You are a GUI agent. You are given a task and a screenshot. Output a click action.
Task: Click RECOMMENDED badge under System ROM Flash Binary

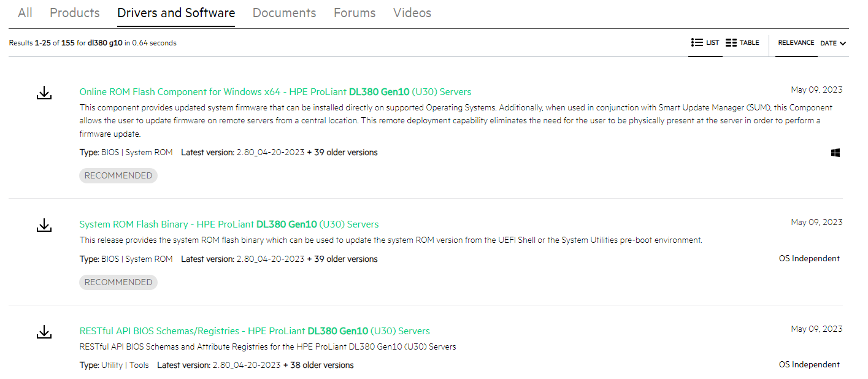pyautogui.click(x=118, y=282)
